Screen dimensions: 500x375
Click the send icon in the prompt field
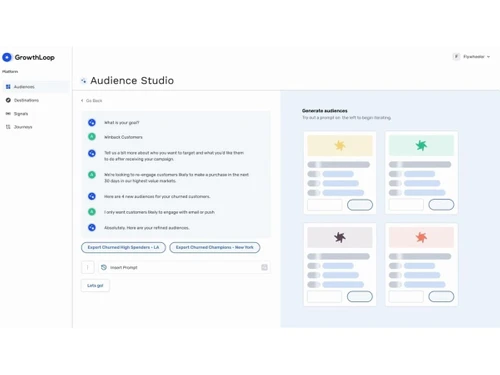click(x=264, y=267)
